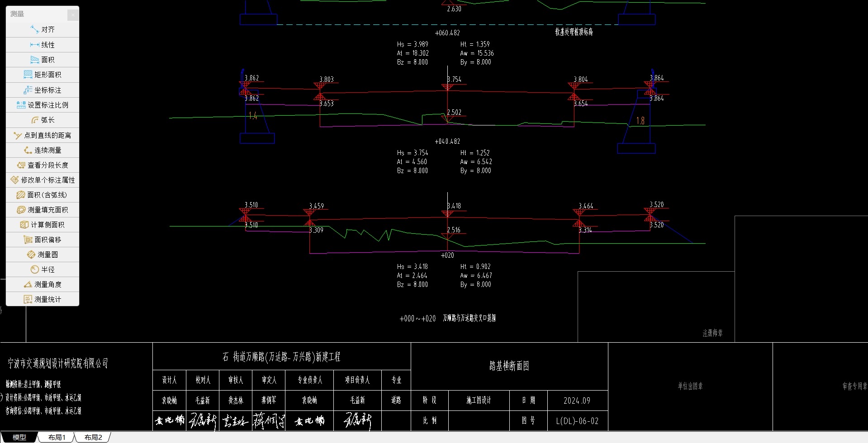This screenshot has width=868, height=443.
Task: Select the 坐标标注 coordinate annotation icon
Action: tap(28, 90)
